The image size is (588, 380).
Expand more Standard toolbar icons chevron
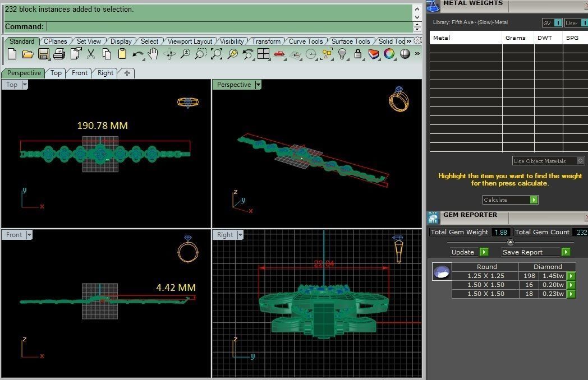[417, 54]
